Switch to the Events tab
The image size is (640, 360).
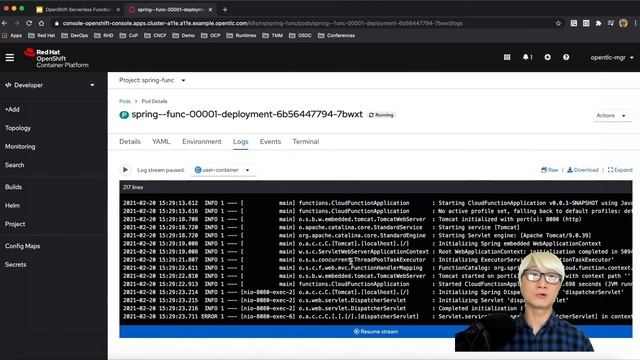[270, 142]
